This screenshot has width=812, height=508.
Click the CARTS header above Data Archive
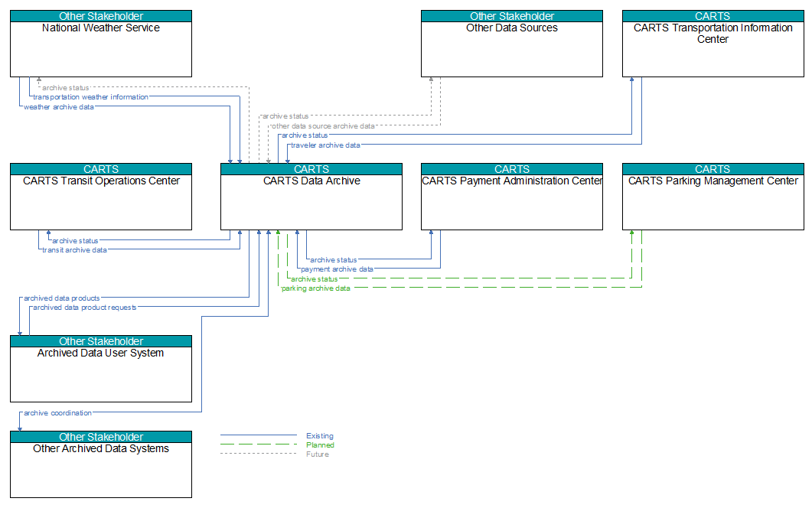(x=311, y=169)
